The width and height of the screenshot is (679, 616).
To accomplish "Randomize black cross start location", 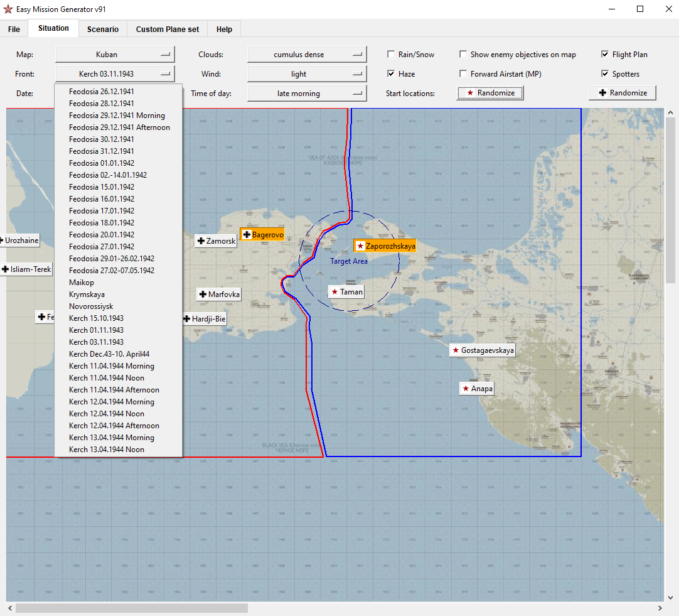I will pos(623,93).
